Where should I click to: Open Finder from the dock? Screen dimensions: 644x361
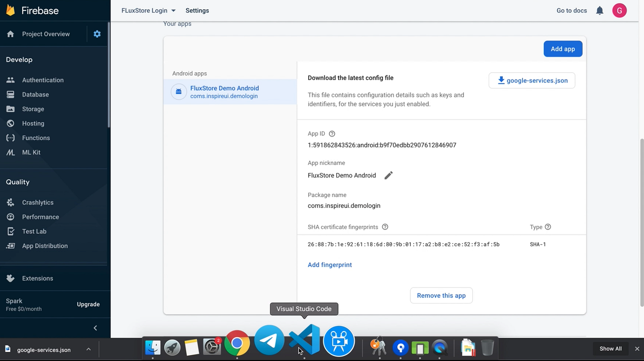pyautogui.click(x=153, y=347)
